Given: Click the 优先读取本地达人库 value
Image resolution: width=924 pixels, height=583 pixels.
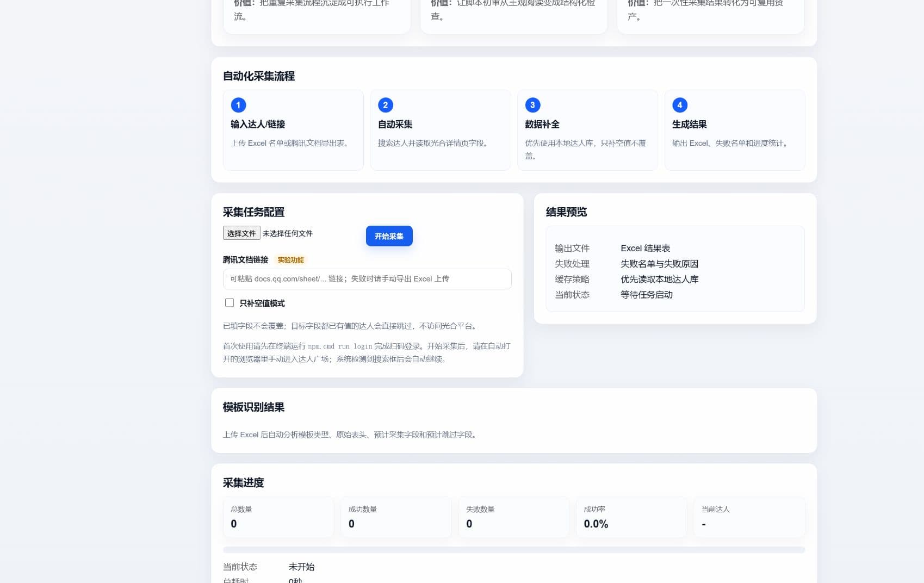Looking at the screenshot, I should click(660, 279).
